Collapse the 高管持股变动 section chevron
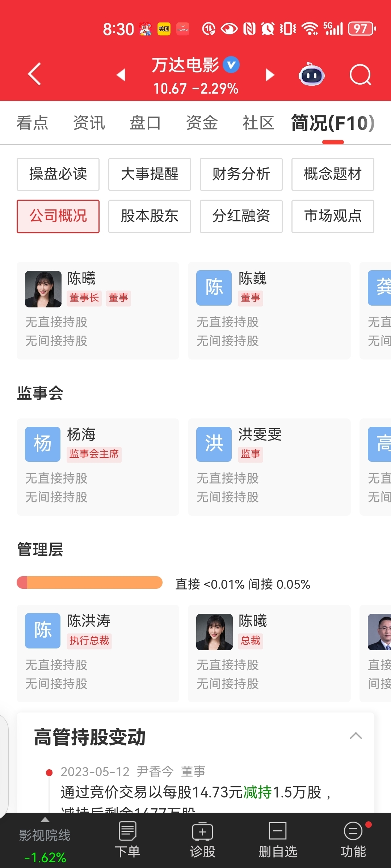Viewport: 391px width, 868px height. [356, 736]
